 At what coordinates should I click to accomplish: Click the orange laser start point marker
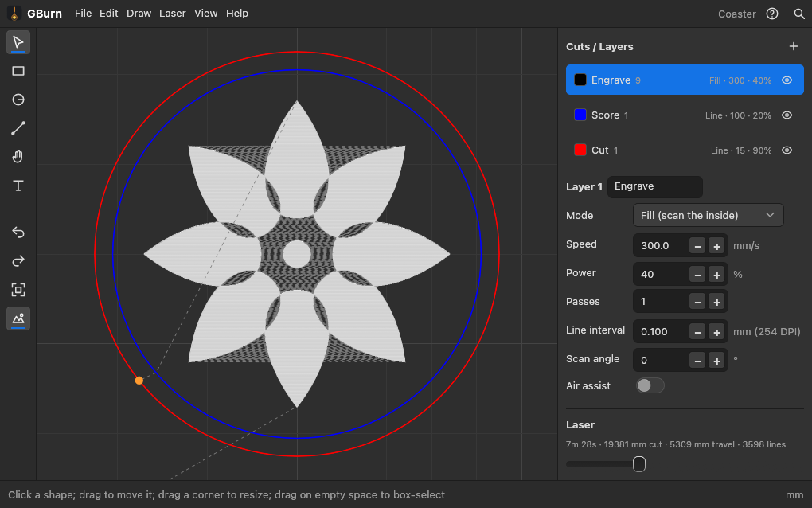[x=139, y=381]
